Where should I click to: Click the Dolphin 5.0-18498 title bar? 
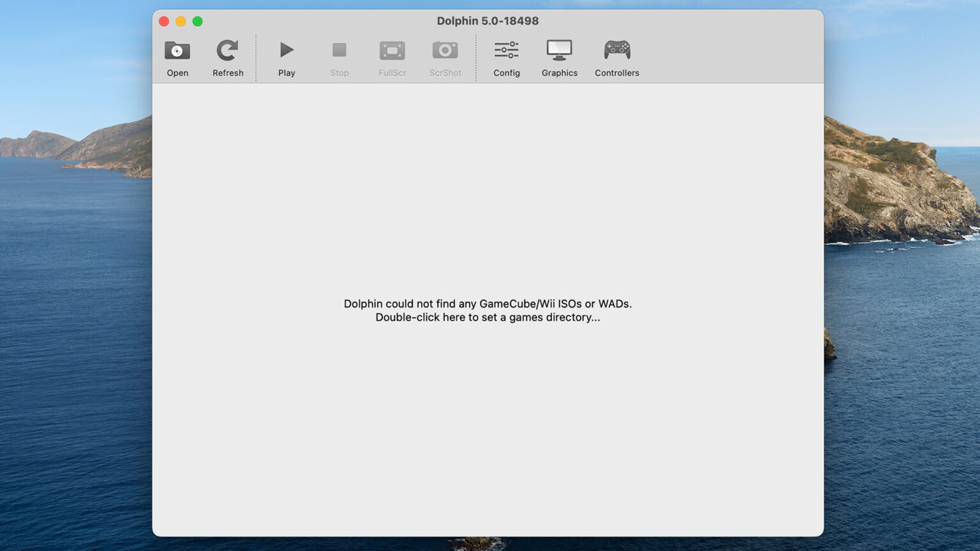[487, 20]
